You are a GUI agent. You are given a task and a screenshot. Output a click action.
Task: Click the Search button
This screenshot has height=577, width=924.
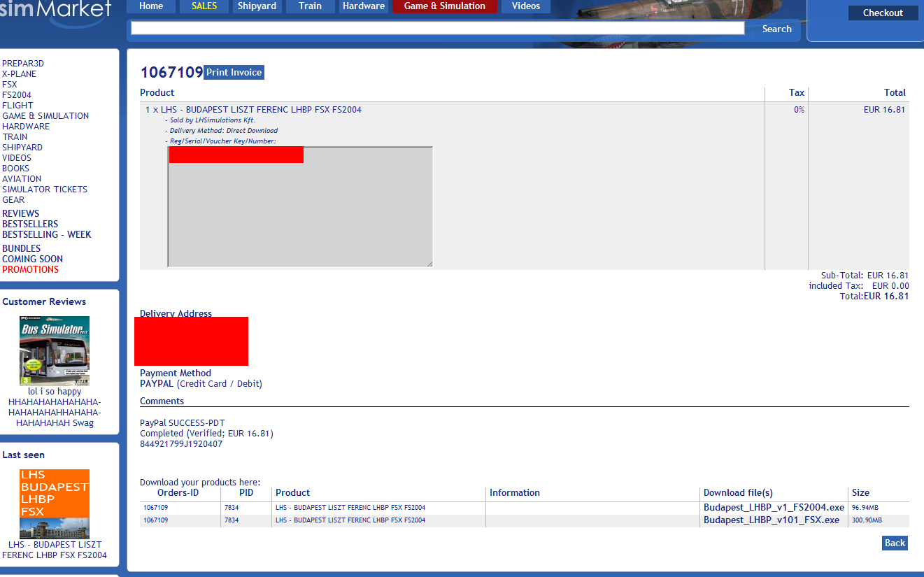click(776, 29)
